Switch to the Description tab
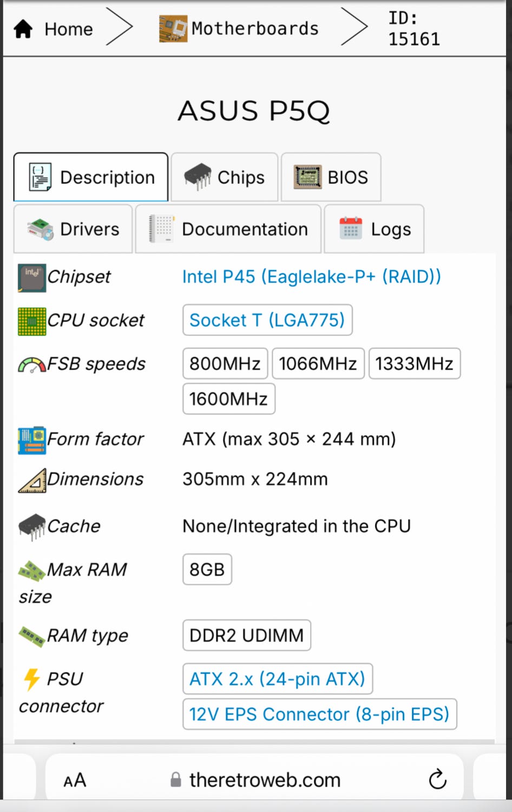The height and width of the screenshot is (812, 512). tap(91, 177)
